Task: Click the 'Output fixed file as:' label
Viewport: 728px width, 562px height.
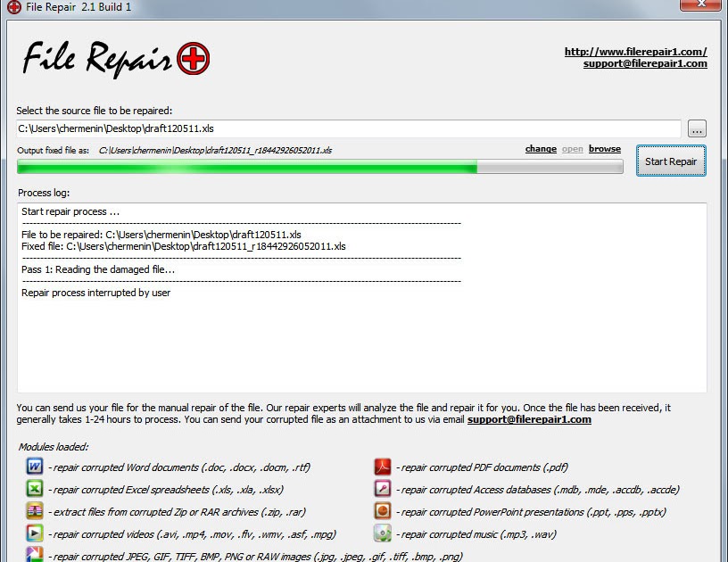Action: [53, 151]
